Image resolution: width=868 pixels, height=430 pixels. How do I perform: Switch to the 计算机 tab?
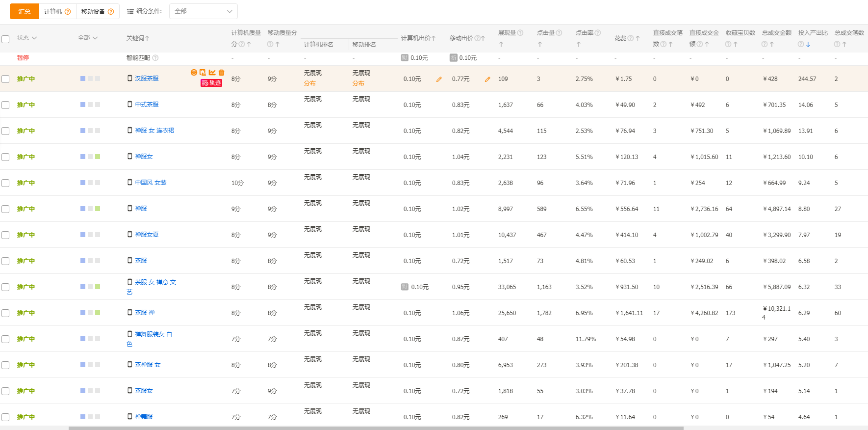[53, 11]
